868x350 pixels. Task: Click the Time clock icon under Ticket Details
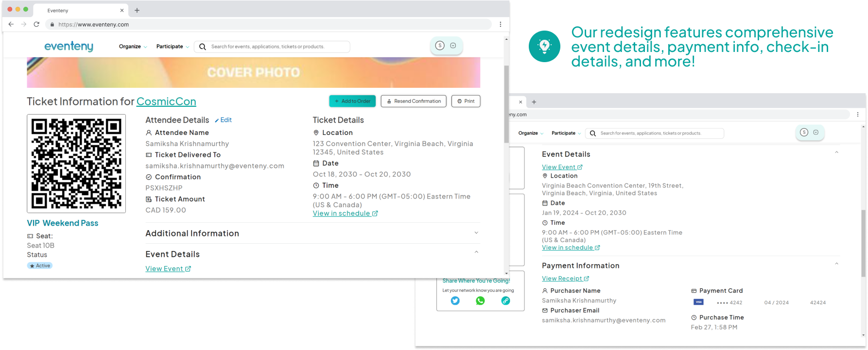click(316, 185)
